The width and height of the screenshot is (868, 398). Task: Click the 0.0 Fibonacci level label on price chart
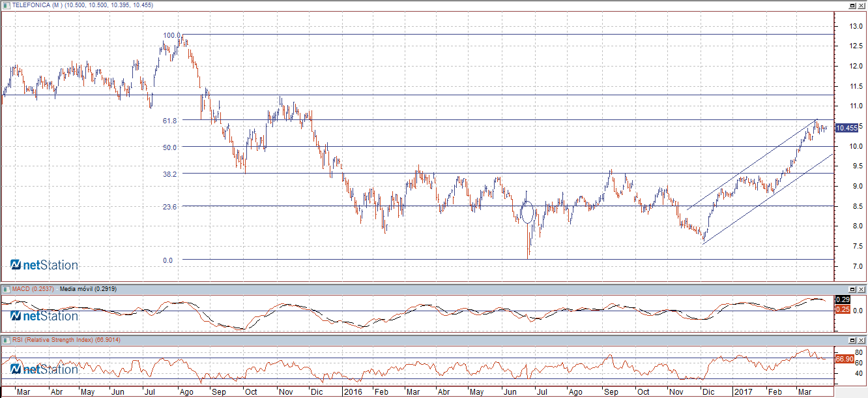(x=168, y=260)
